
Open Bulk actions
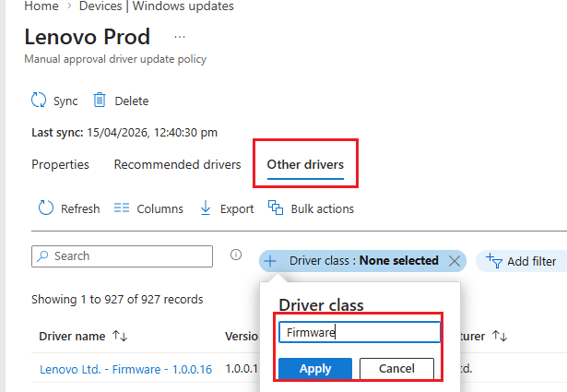[311, 208]
